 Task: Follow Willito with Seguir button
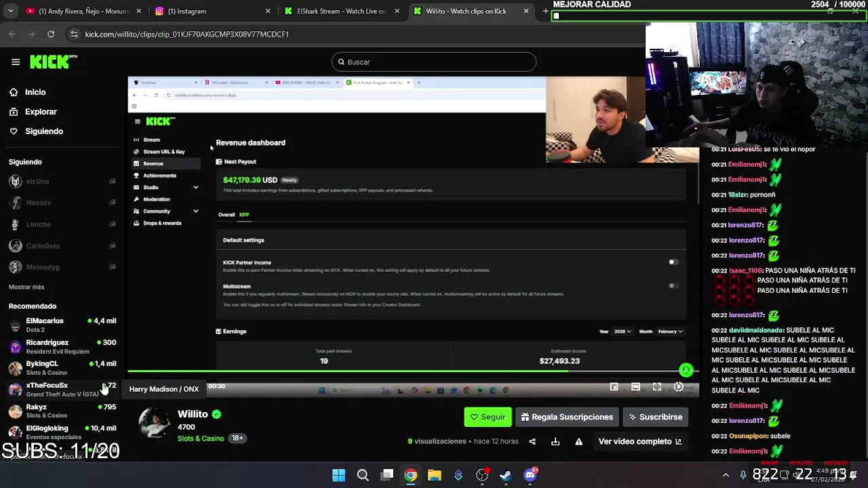(488, 417)
